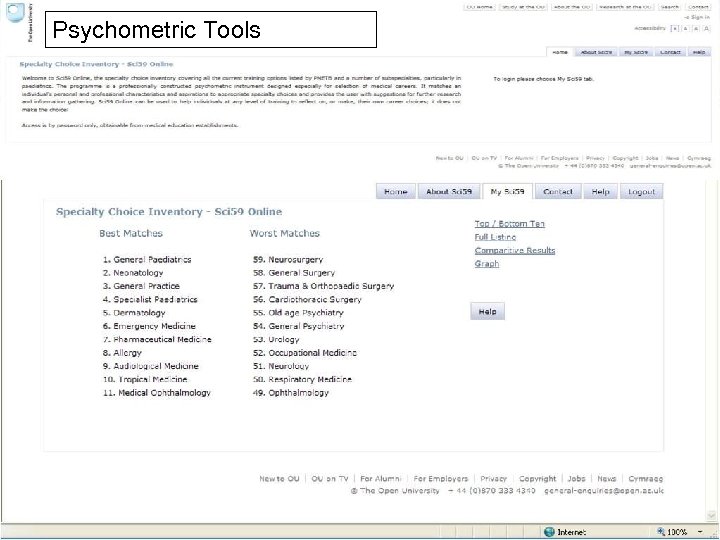The image size is (720, 540).
Task: Click 'New to OU' in the lower page footer
Action: (279, 478)
